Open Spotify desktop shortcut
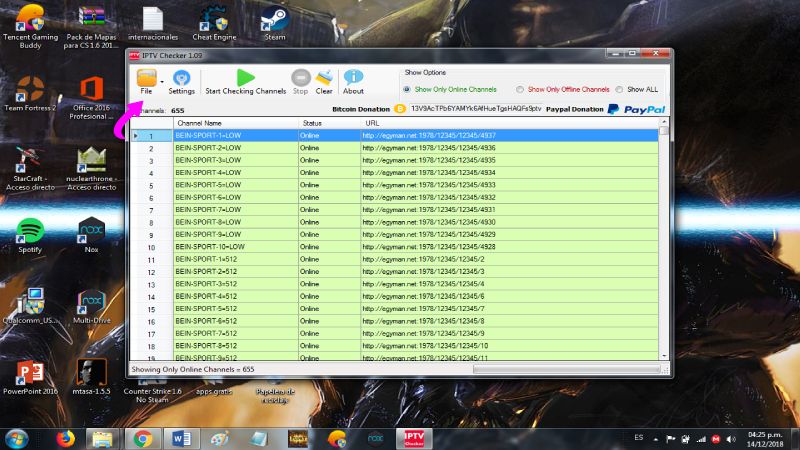This screenshot has width=800, height=450. 30,235
